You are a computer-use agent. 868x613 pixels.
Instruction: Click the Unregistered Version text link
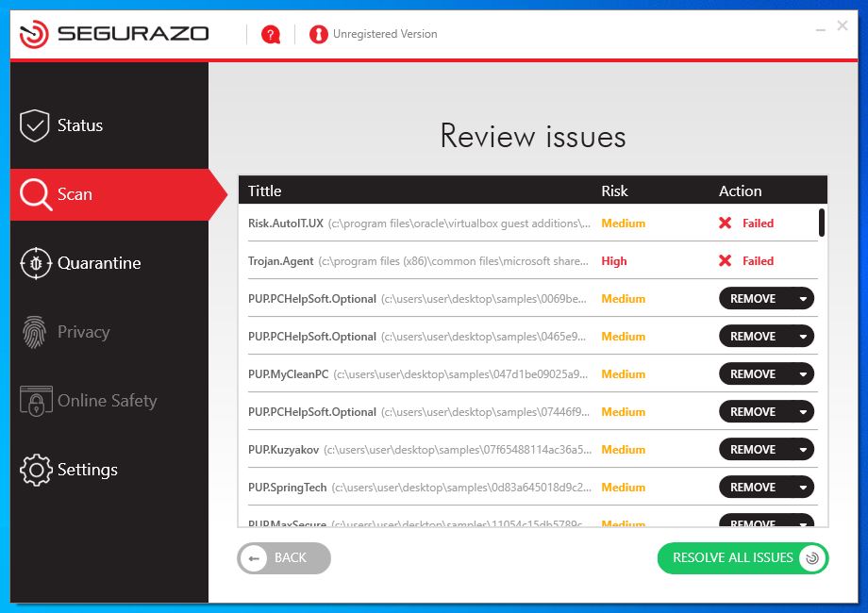(385, 34)
